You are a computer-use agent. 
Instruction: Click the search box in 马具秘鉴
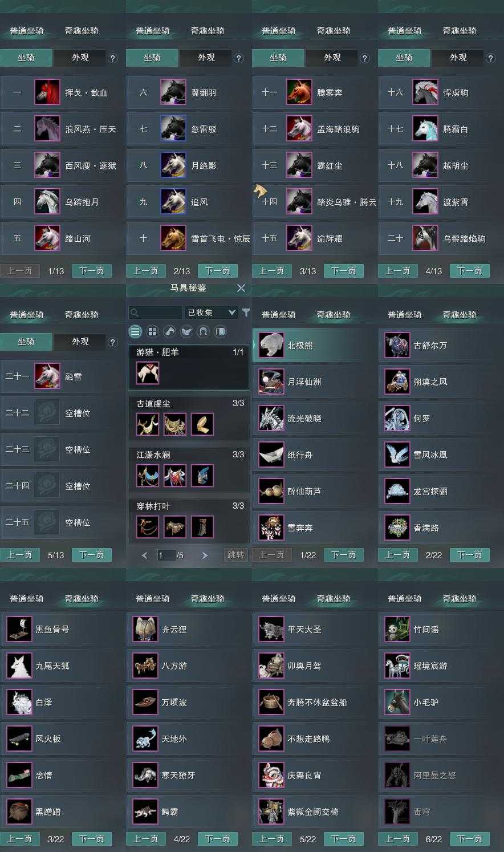[x=156, y=313]
